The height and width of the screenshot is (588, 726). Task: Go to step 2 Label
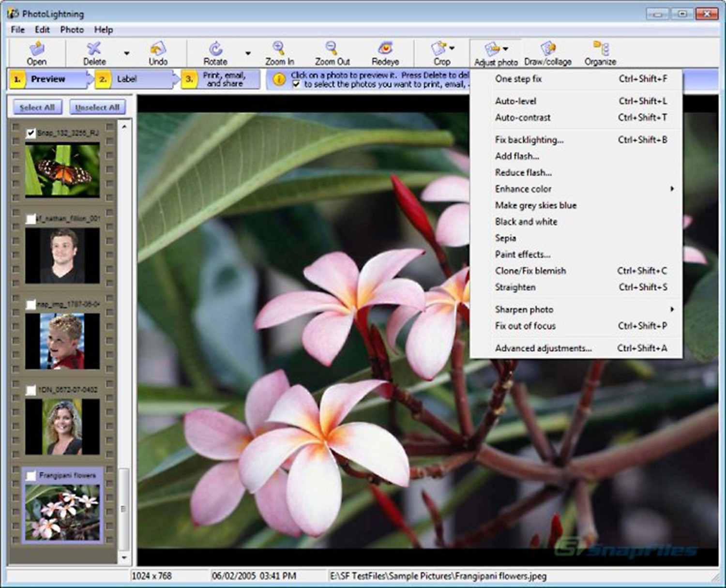136,79
